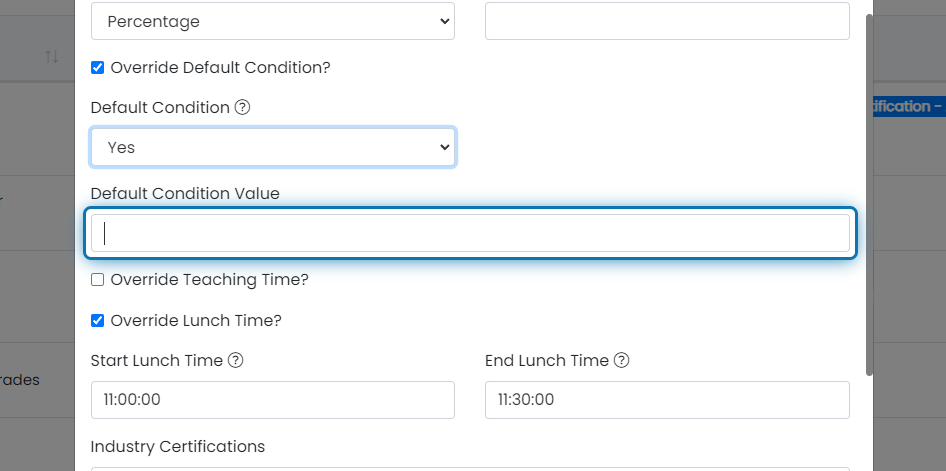The height and width of the screenshot is (471, 946).
Task: Click the Default Condition Value text field
Action: [x=470, y=233]
